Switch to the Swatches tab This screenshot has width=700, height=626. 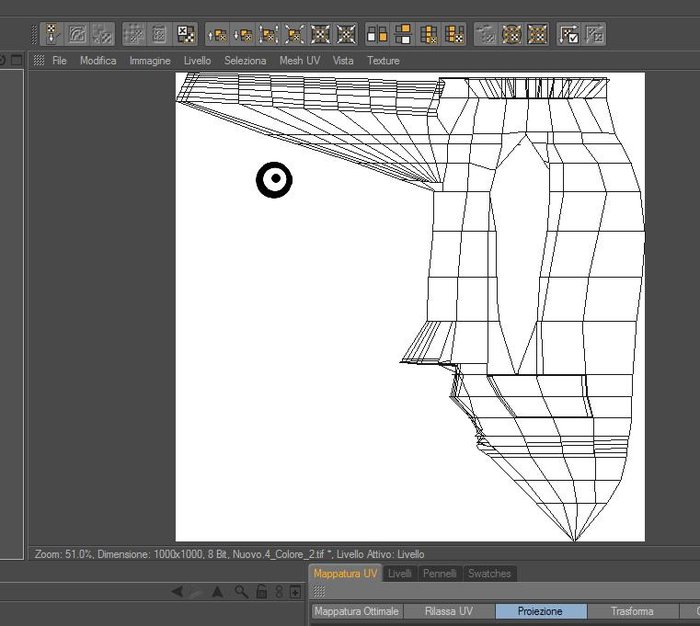point(489,573)
